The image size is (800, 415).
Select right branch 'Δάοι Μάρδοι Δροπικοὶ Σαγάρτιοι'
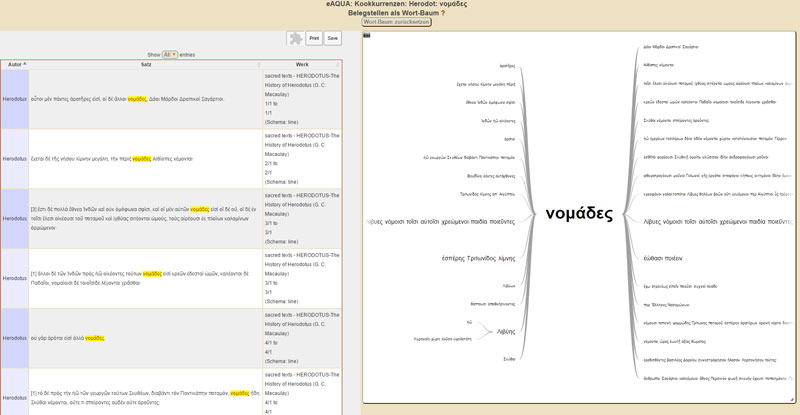pyautogui.click(x=670, y=47)
